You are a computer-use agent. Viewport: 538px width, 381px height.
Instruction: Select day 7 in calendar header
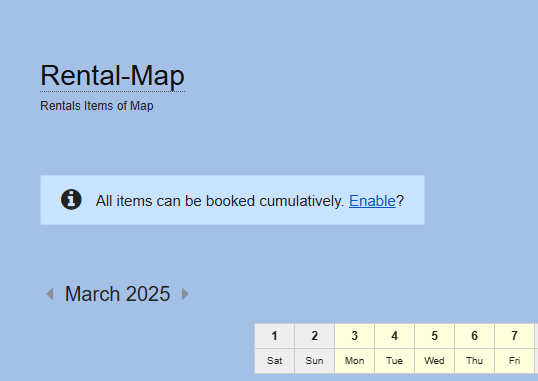514,336
